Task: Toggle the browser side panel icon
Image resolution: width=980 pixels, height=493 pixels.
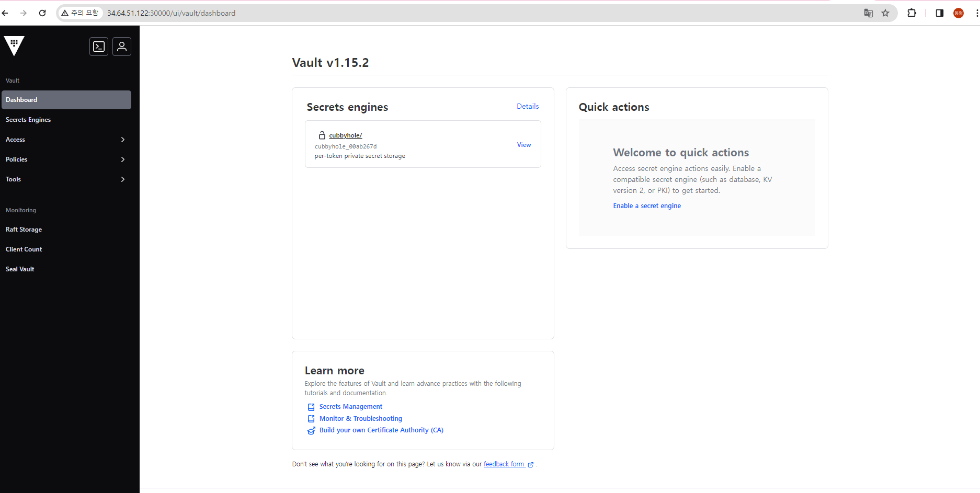Action: [x=940, y=13]
